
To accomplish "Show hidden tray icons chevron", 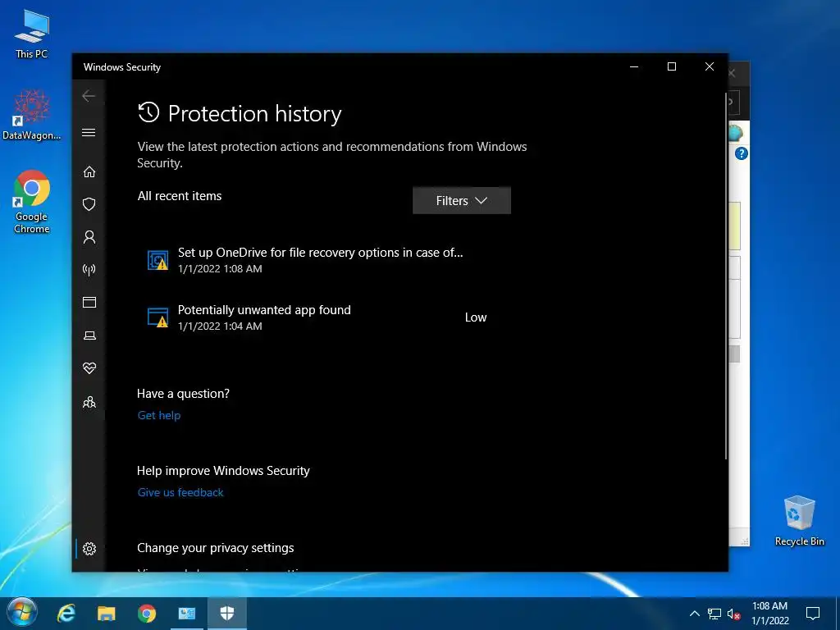I will [x=694, y=614].
